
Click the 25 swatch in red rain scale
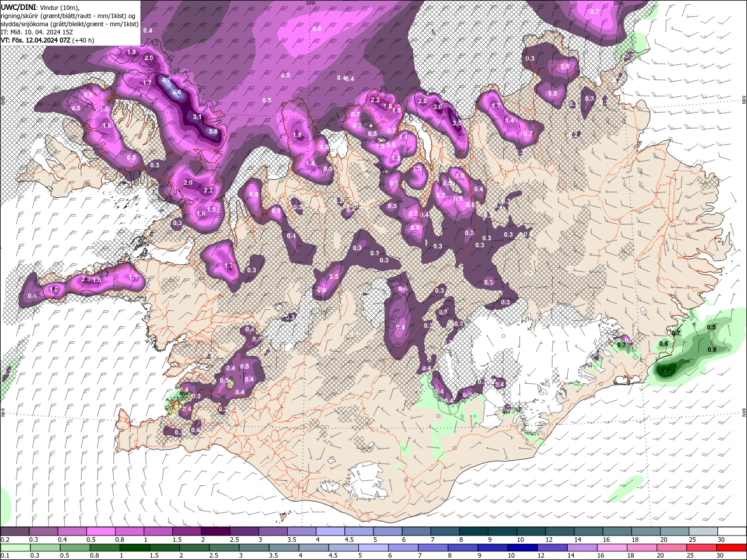click(700, 548)
